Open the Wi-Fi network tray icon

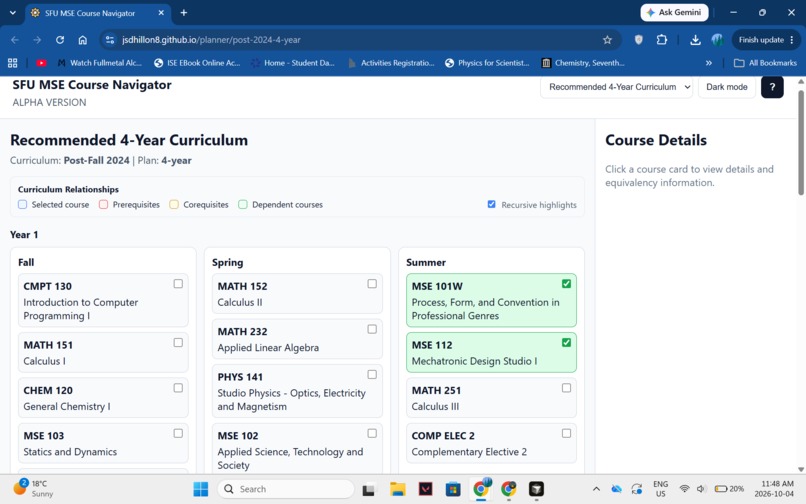coord(684,489)
